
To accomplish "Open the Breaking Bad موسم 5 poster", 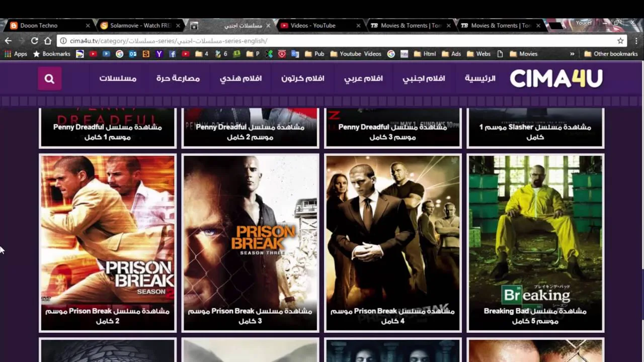I will pos(535,243).
